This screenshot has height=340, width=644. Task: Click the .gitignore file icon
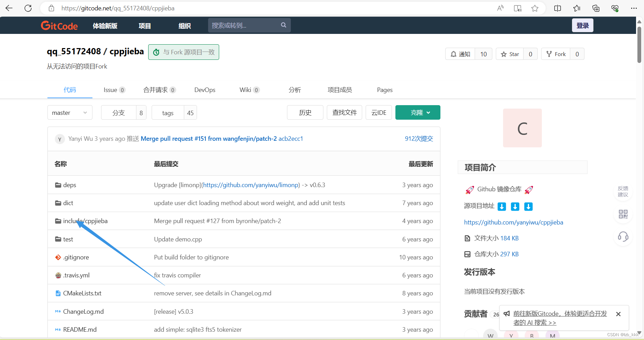pos(58,257)
